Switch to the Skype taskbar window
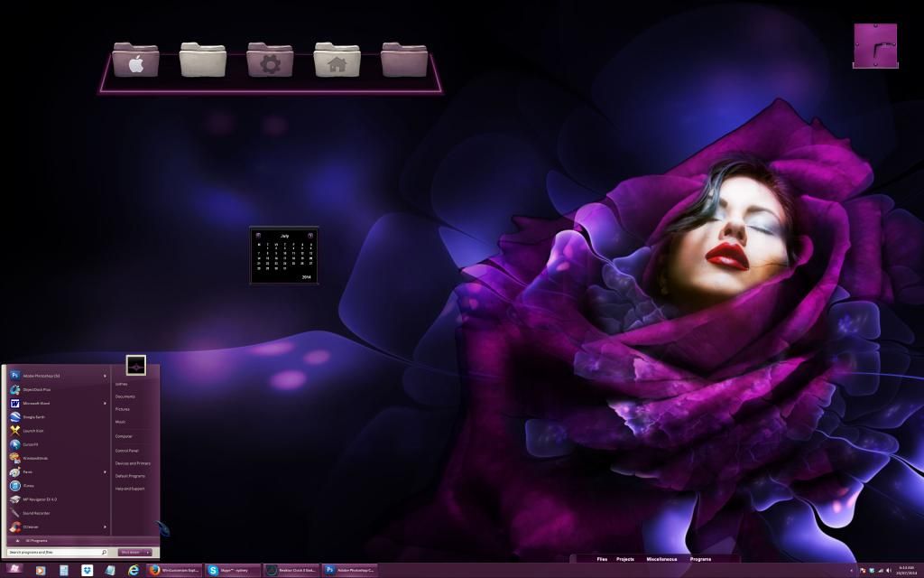Screen dimensions: 924x578 (233, 571)
